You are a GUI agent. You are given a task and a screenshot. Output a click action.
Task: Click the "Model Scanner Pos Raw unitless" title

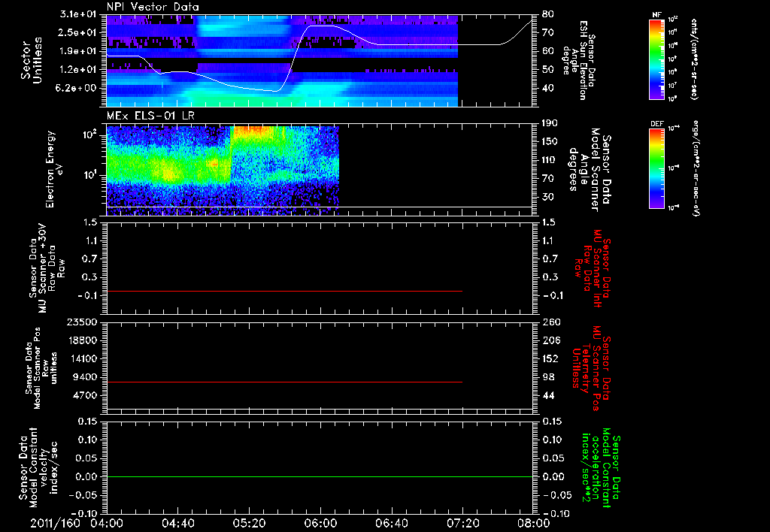(x=41, y=368)
